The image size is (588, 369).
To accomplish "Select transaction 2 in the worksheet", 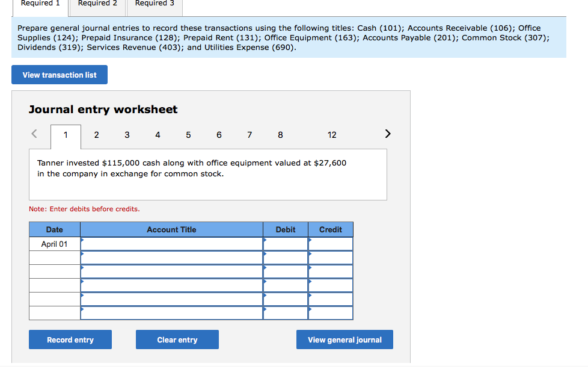I will coord(96,135).
